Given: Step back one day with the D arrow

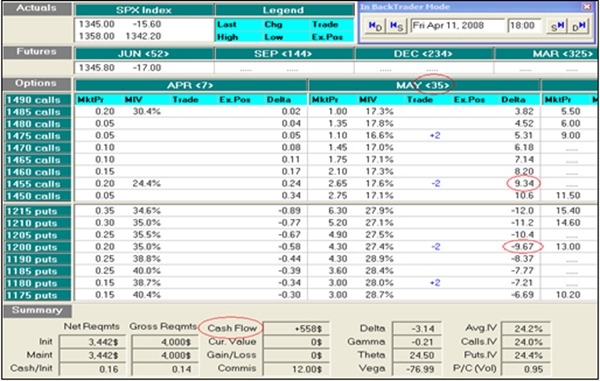Looking at the screenshot, I should 375,26.
